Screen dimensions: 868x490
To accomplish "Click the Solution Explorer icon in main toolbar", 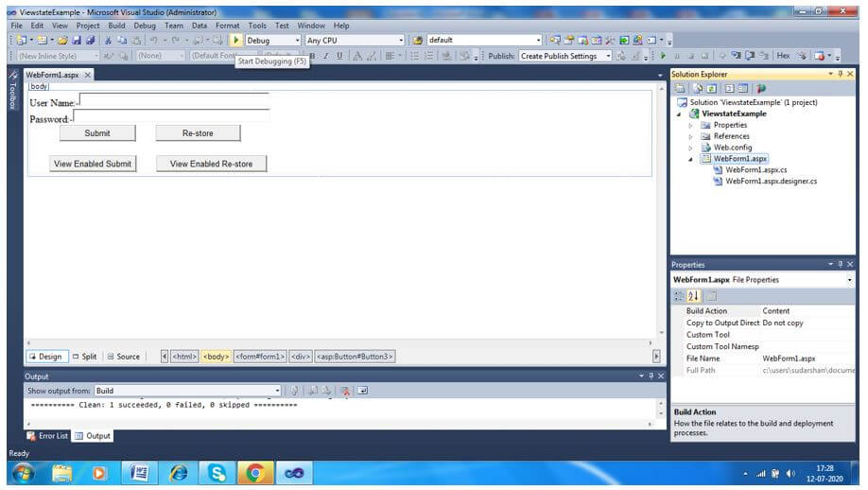I will click(x=555, y=40).
